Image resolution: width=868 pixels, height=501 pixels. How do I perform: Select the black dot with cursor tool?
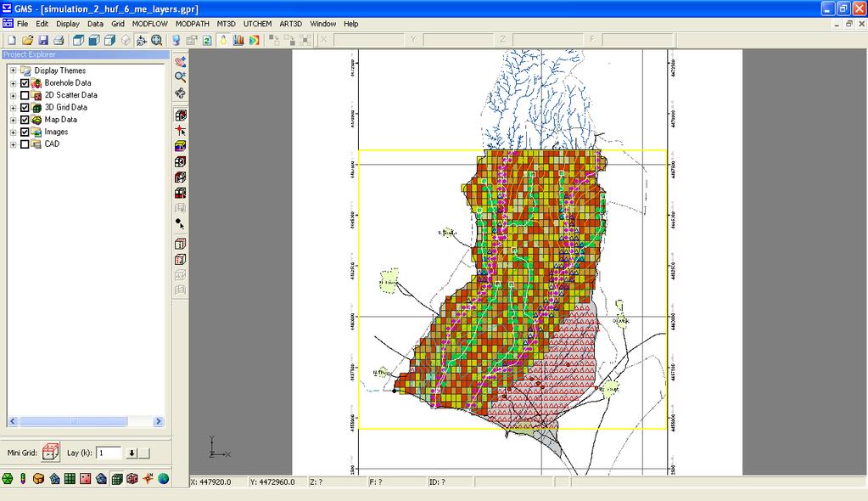click(x=180, y=224)
